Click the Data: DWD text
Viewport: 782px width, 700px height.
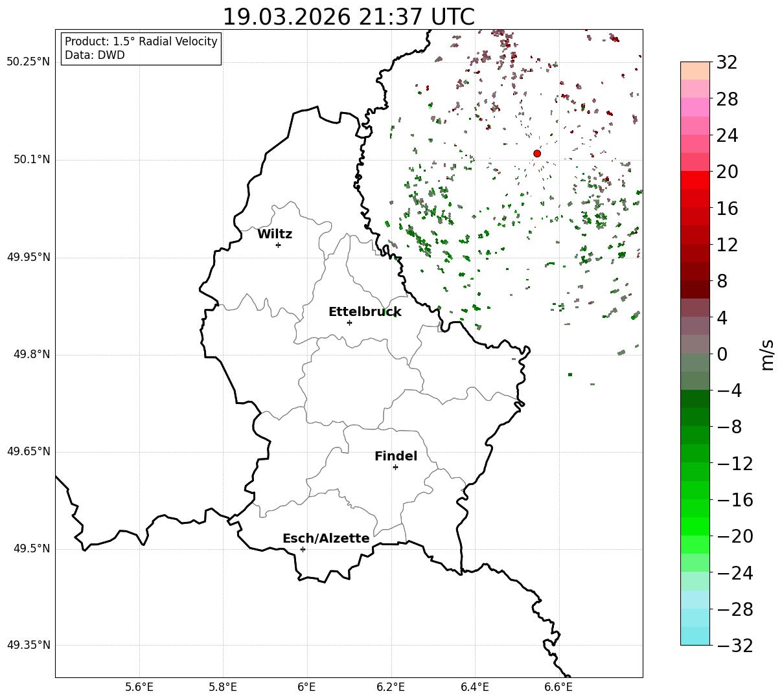95,55
